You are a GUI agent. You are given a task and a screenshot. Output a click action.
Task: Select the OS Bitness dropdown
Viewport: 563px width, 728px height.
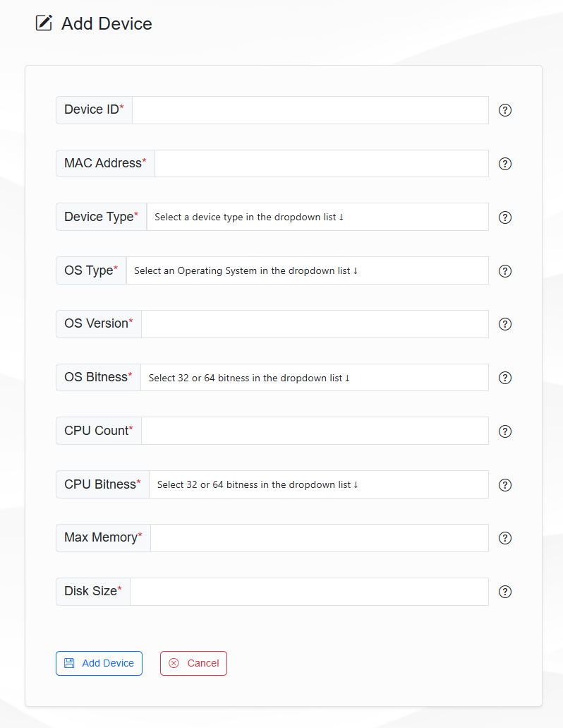click(x=314, y=378)
